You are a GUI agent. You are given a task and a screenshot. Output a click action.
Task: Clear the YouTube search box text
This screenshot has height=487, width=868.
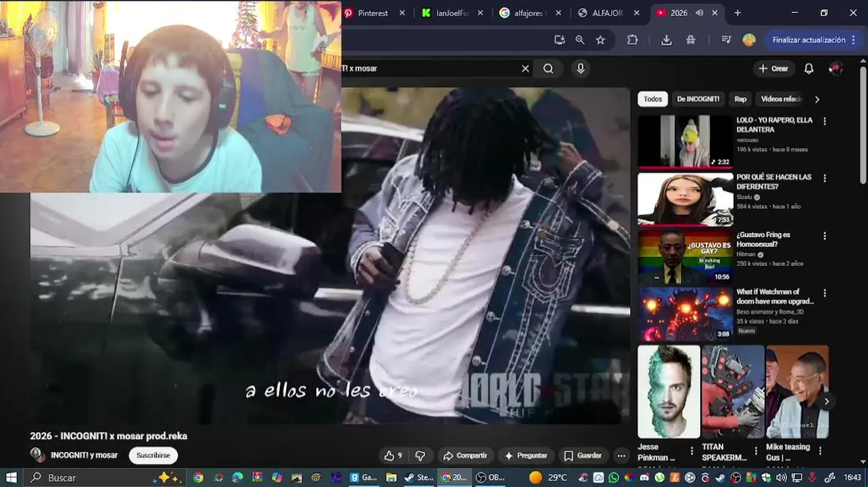(x=525, y=68)
